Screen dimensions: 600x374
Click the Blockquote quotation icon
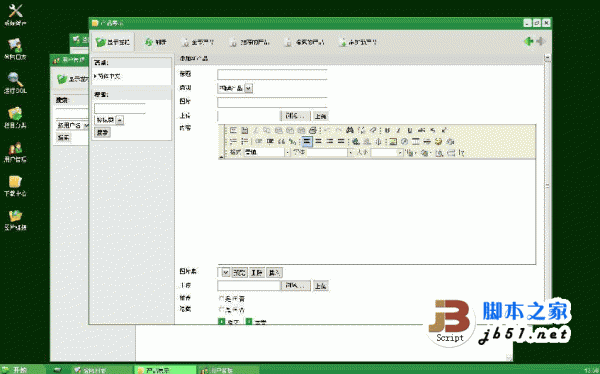tap(282, 142)
